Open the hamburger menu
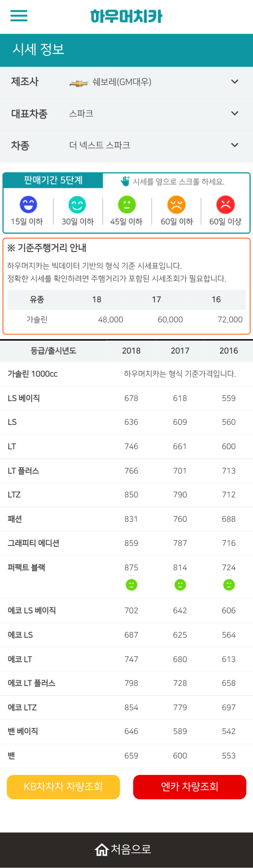Viewport: 253px width, 868px height. (x=19, y=16)
